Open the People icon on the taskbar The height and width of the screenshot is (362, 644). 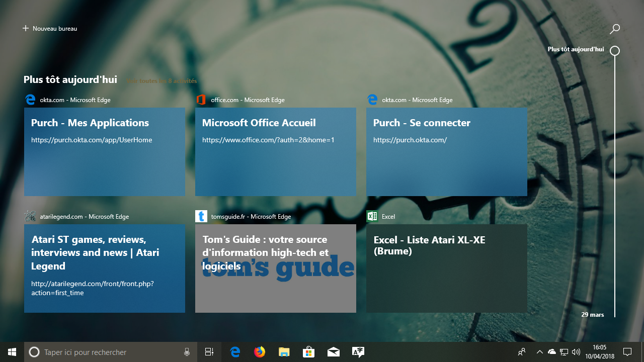tap(522, 352)
